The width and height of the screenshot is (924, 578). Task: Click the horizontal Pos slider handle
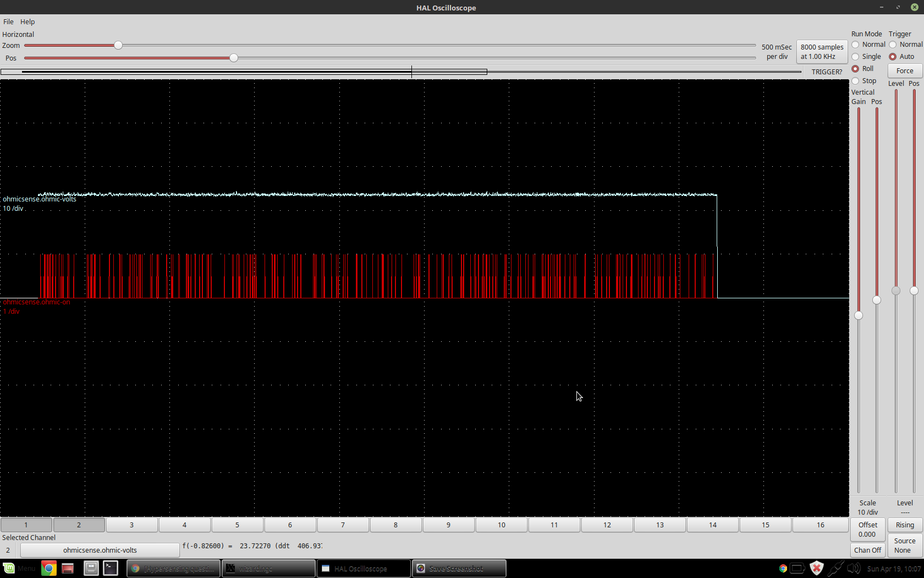(x=234, y=58)
